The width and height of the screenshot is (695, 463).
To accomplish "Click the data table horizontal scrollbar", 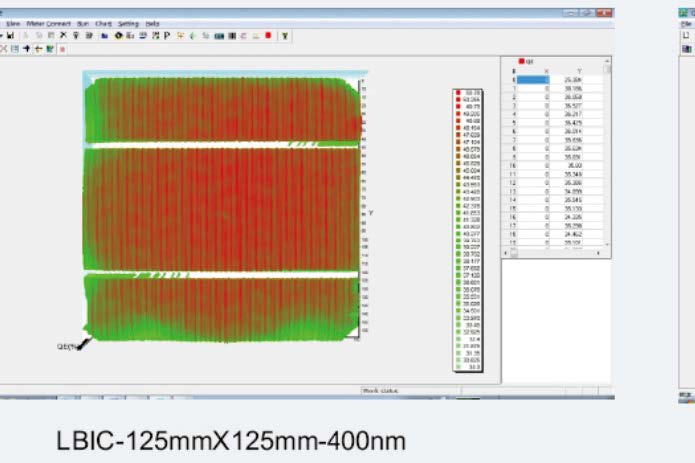I will click(x=555, y=253).
